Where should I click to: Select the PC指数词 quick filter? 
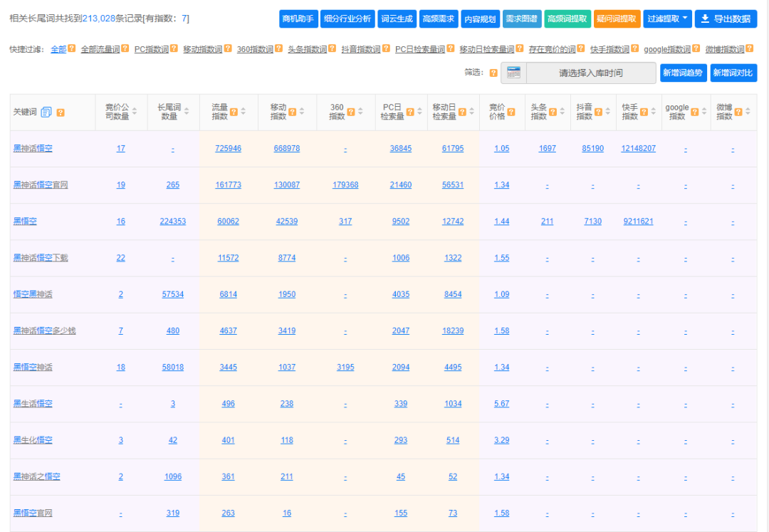(x=151, y=49)
